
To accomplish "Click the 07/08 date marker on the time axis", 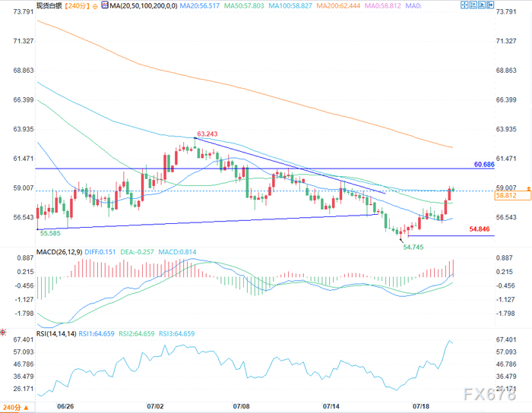I will pos(241,406).
